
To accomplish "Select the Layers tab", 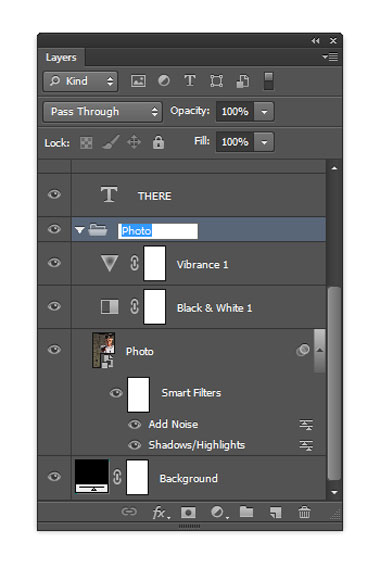I will point(61,57).
